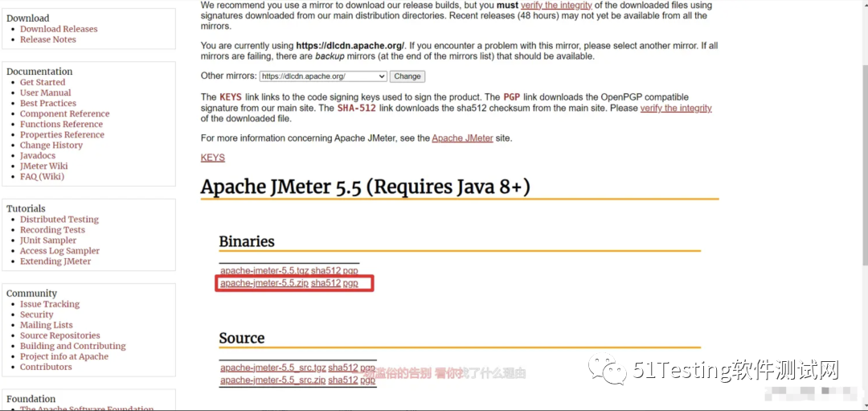The width and height of the screenshot is (868, 411).
Task: Open Extending JMeter tutorial
Action: (x=55, y=261)
